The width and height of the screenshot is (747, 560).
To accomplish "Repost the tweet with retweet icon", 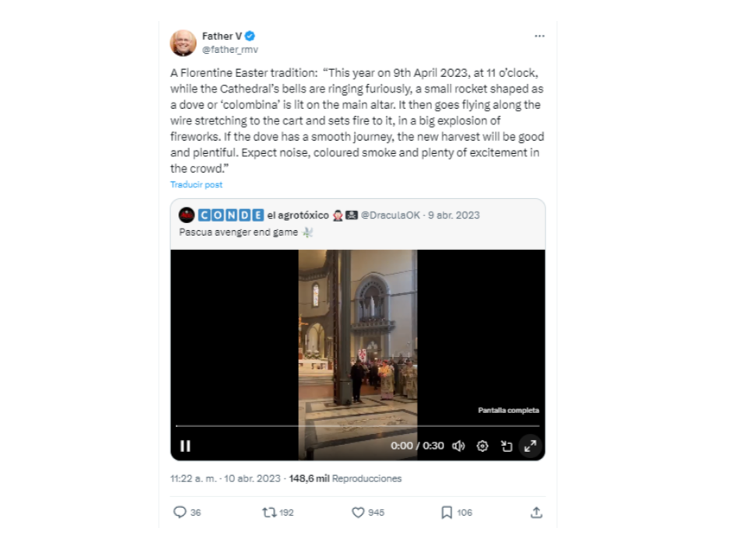I will click(x=269, y=513).
